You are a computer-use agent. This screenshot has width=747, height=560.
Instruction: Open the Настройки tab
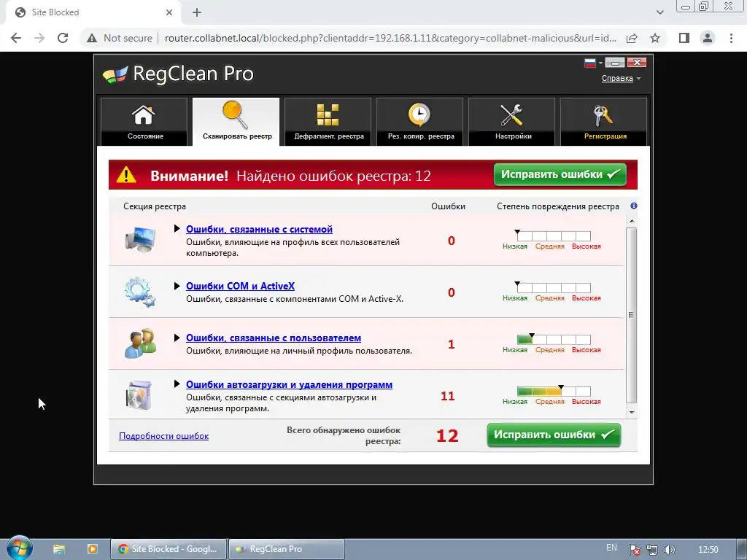512,122
